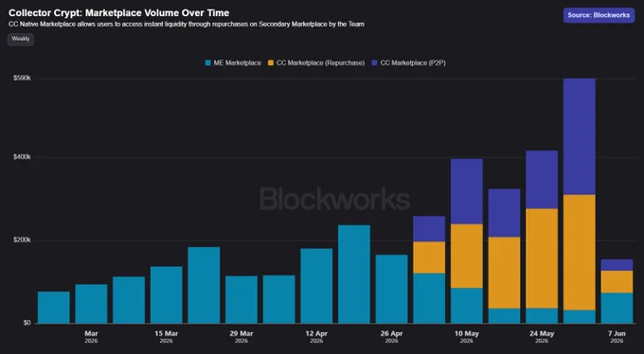Click the orange segment of the 24 May bar
The image size is (644, 354).
[542, 258]
